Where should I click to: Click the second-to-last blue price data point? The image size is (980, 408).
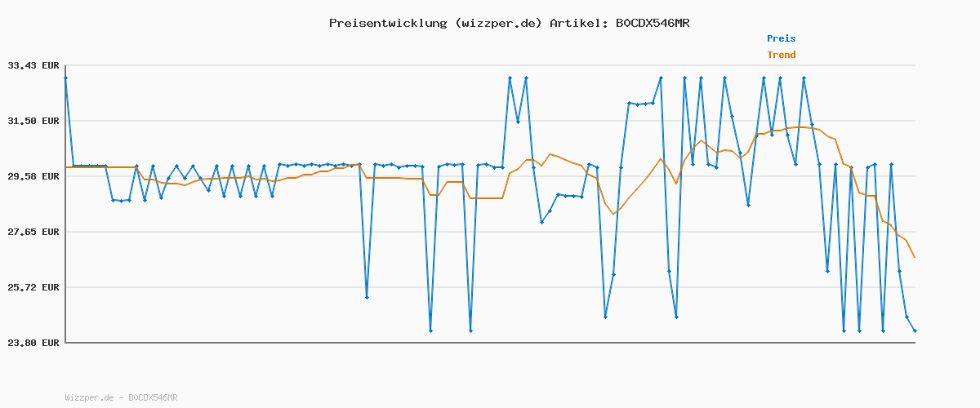[x=906, y=317]
